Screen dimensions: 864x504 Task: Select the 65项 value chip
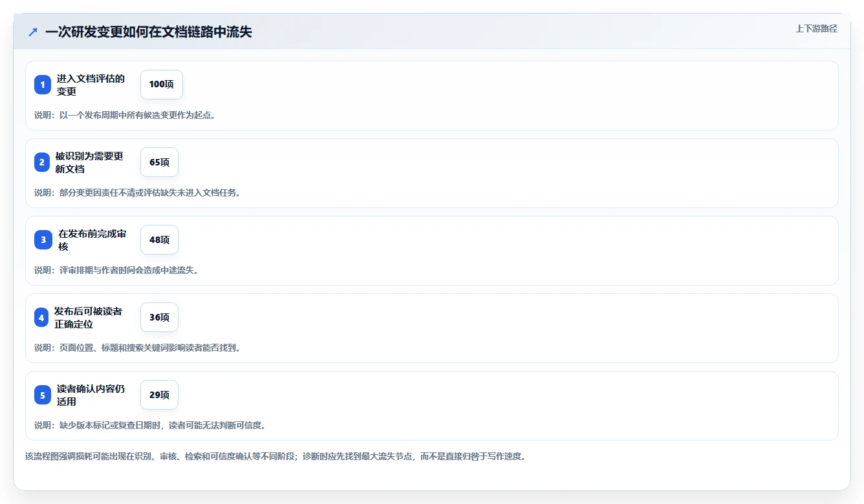click(159, 162)
